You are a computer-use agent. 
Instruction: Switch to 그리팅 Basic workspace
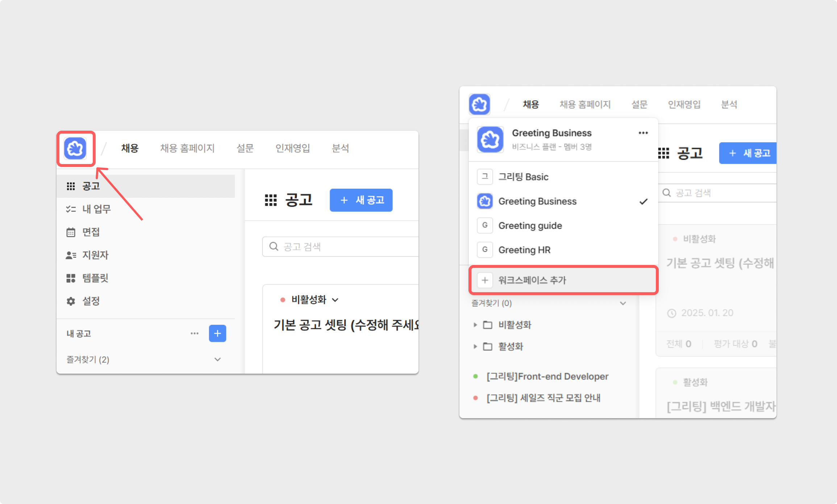(x=523, y=177)
